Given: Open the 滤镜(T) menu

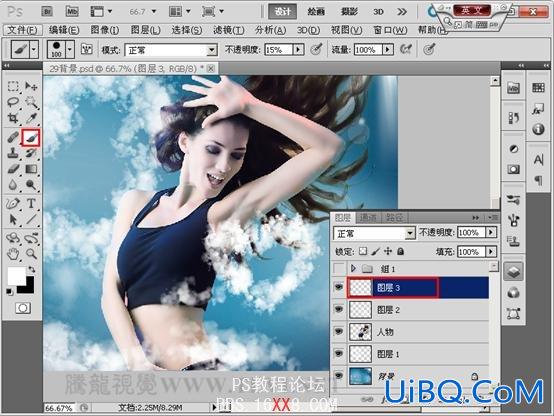Looking at the screenshot, I should point(229,30).
